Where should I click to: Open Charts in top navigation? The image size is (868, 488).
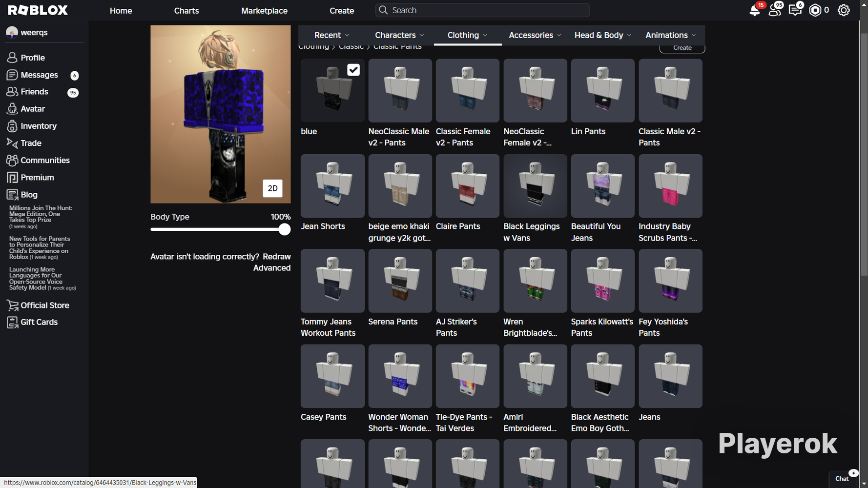tap(186, 10)
